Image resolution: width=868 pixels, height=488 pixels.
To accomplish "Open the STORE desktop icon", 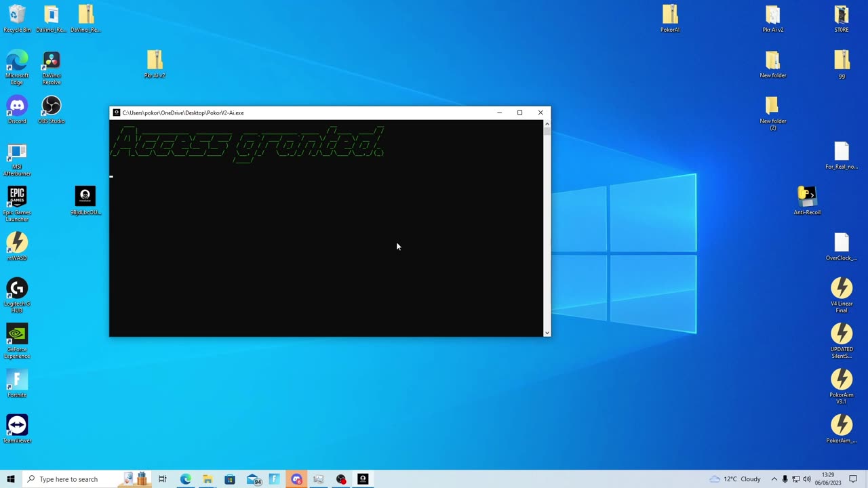I will tap(842, 19).
